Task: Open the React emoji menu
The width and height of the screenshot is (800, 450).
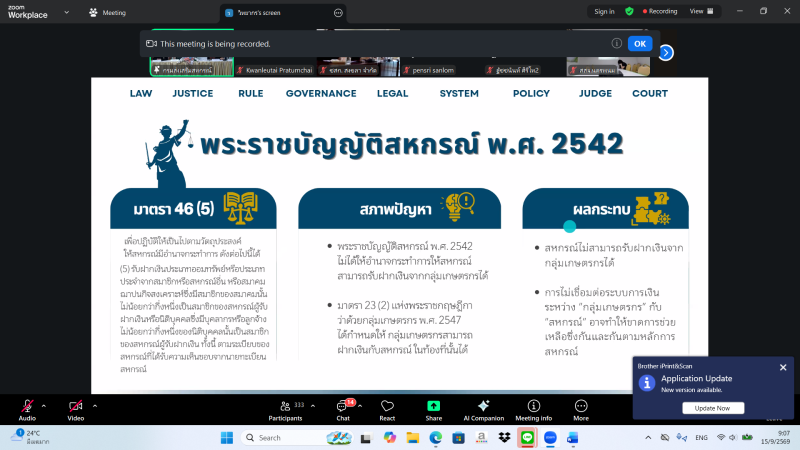Action: pos(387,410)
